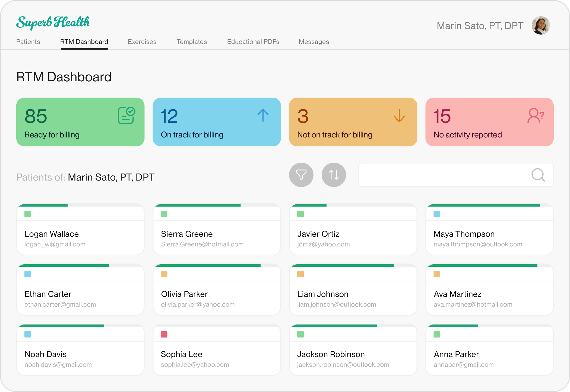This screenshot has height=392, width=570.
Task: Open Jackson Robinson's patient card
Action: point(353,358)
